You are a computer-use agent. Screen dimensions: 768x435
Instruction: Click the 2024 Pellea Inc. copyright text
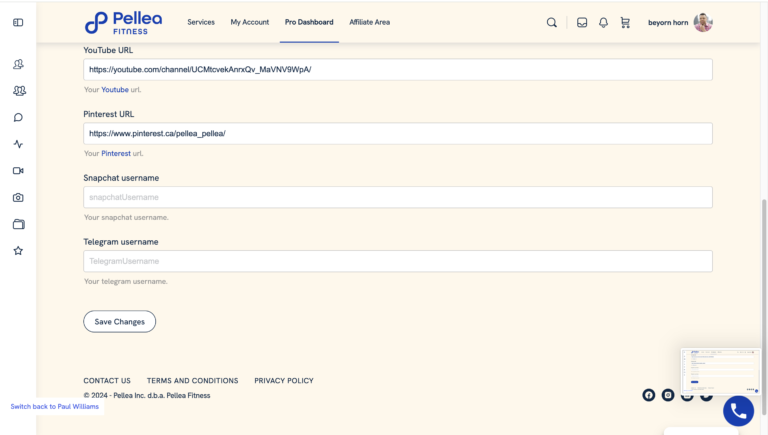146,395
